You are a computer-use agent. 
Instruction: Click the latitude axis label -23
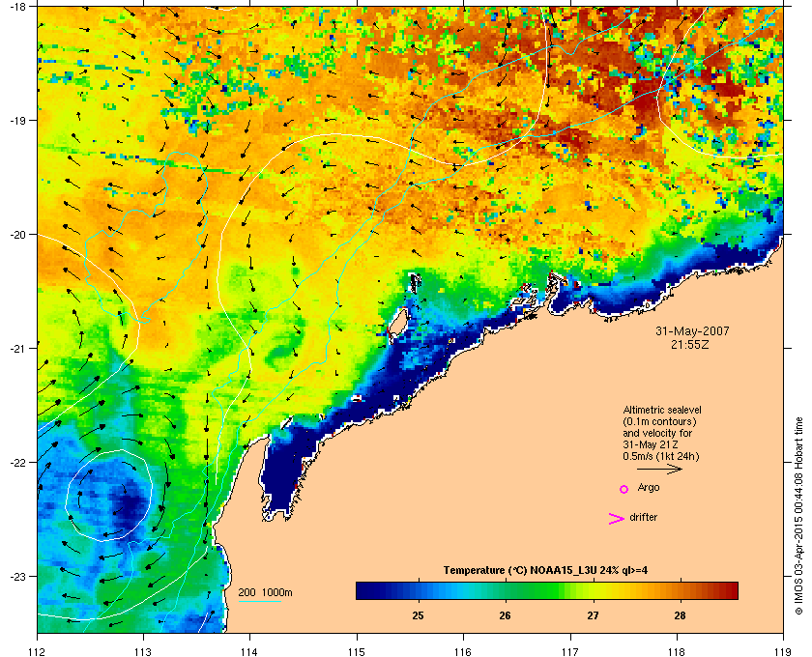(x=17, y=576)
